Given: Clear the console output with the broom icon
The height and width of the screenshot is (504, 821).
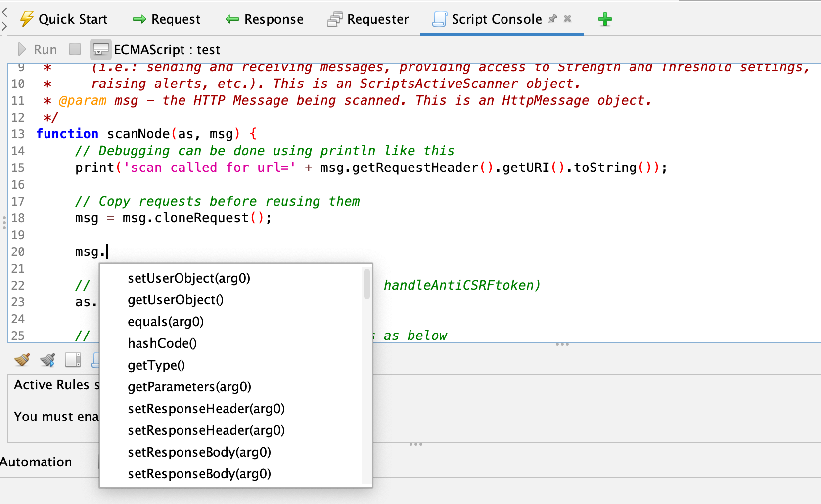Looking at the screenshot, I should tap(21, 360).
